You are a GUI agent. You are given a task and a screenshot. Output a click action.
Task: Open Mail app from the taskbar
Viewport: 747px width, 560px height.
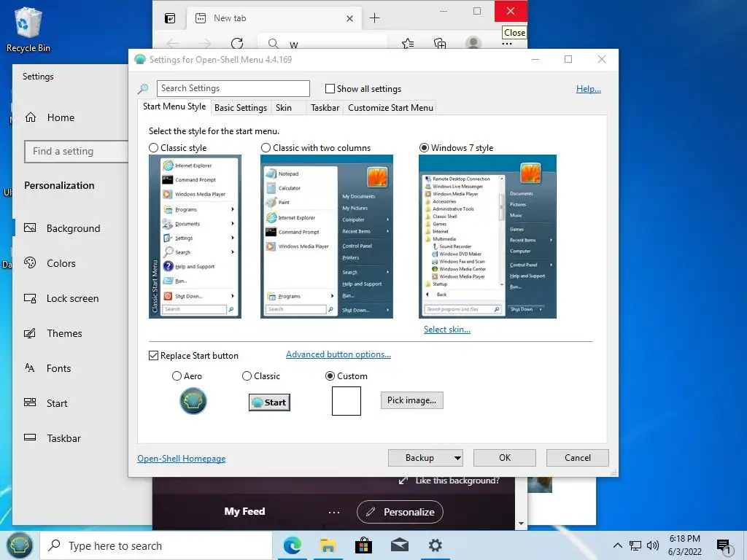click(399, 545)
